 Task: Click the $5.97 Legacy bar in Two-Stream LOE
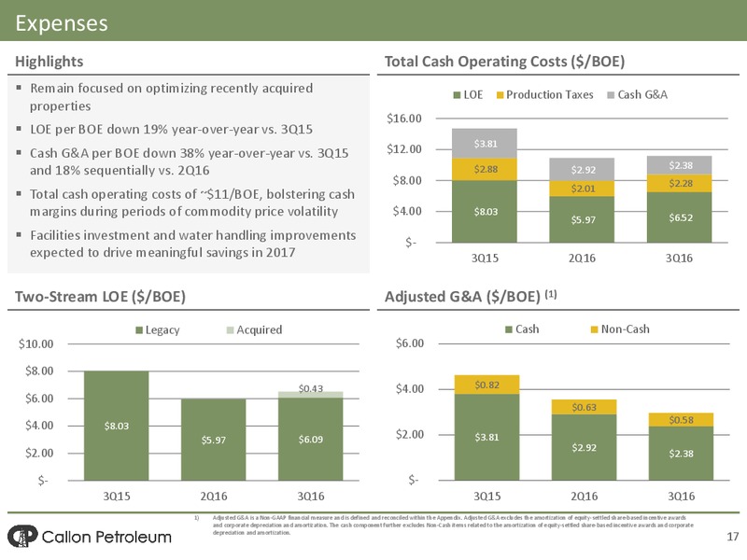[214, 440]
